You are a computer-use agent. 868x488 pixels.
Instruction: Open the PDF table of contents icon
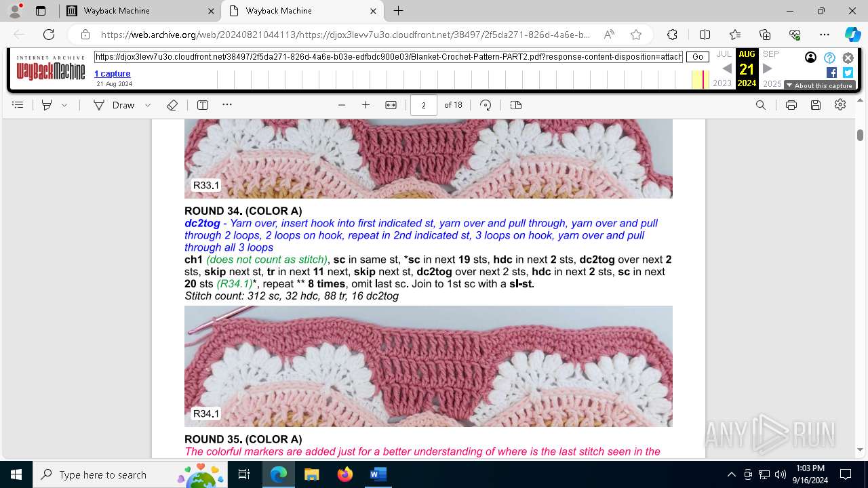pos(18,105)
